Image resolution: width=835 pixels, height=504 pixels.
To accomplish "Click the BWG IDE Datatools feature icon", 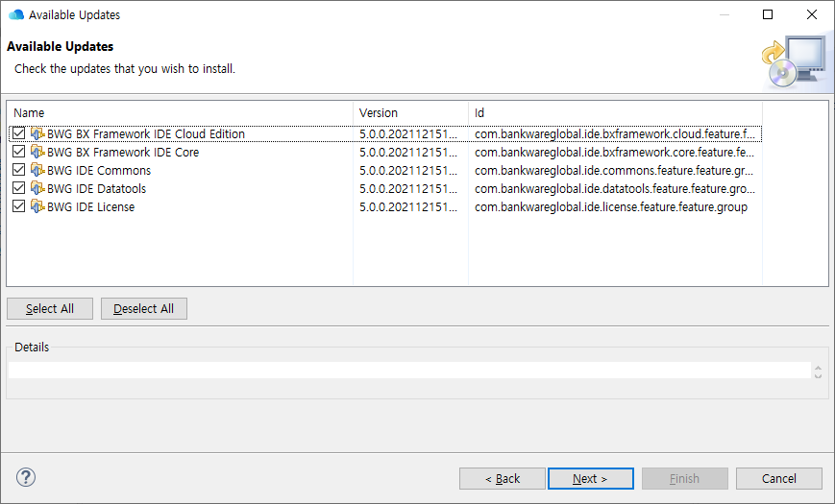I will pyautogui.click(x=37, y=189).
